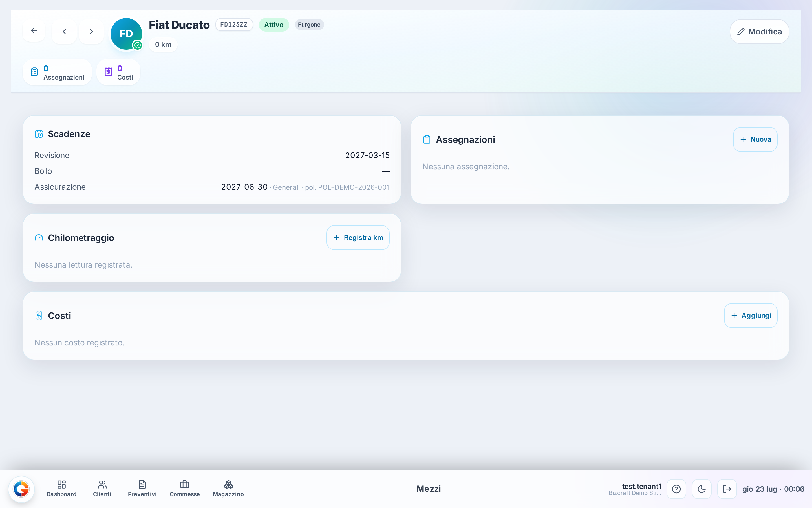Open the Assegnazioni counter card
This screenshot has height=508, width=812.
[58, 72]
